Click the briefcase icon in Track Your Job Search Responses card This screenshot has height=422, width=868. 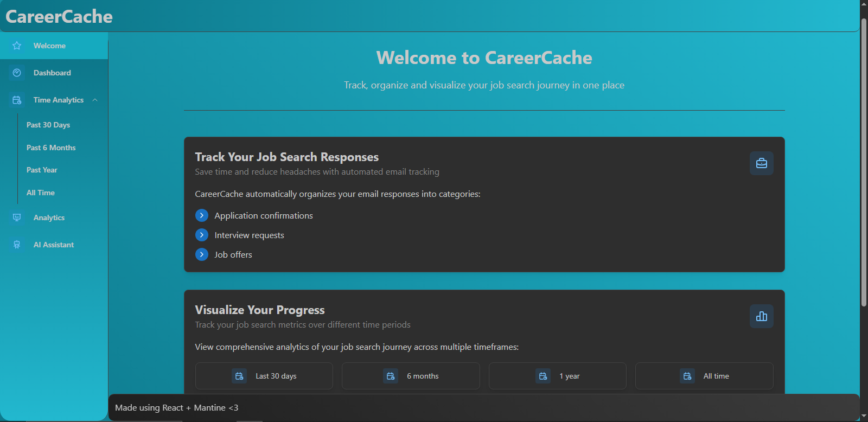pyautogui.click(x=762, y=163)
